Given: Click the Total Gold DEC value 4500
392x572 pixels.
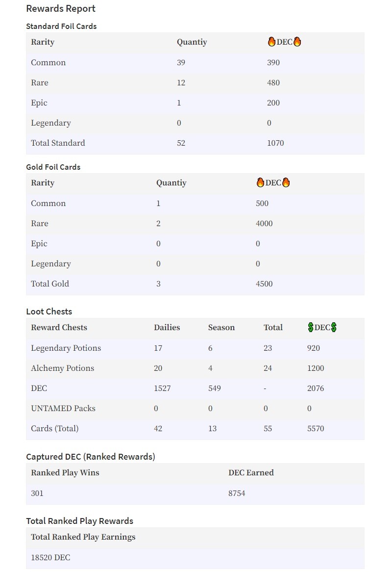Looking at the screenshot, I should (x=264, y=284).
